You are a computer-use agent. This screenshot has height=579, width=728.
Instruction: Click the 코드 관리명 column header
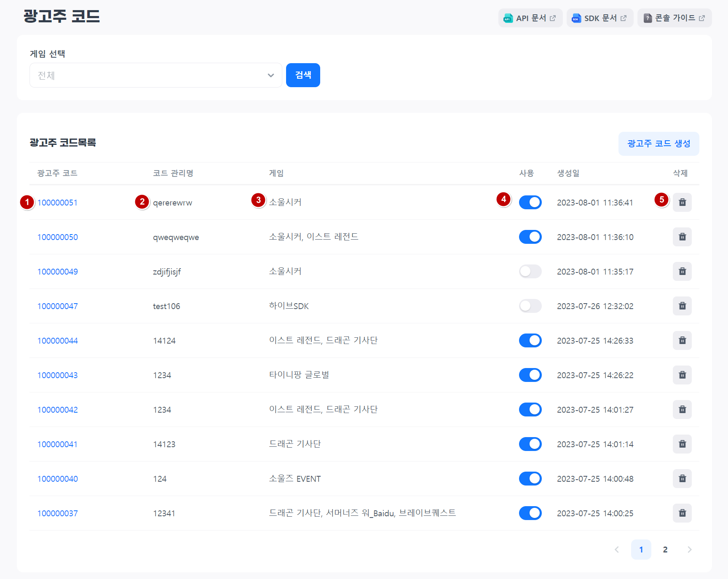pyautogui.click(x=173, y=173)
